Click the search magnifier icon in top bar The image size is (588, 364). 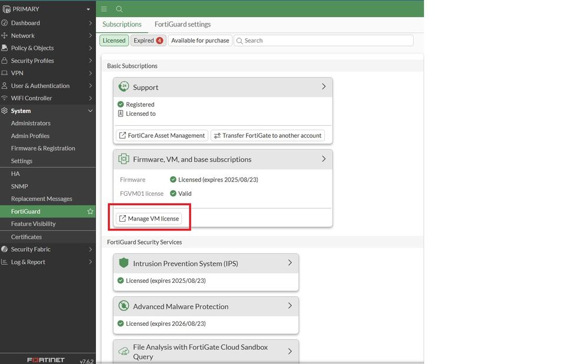pos(119,9)
